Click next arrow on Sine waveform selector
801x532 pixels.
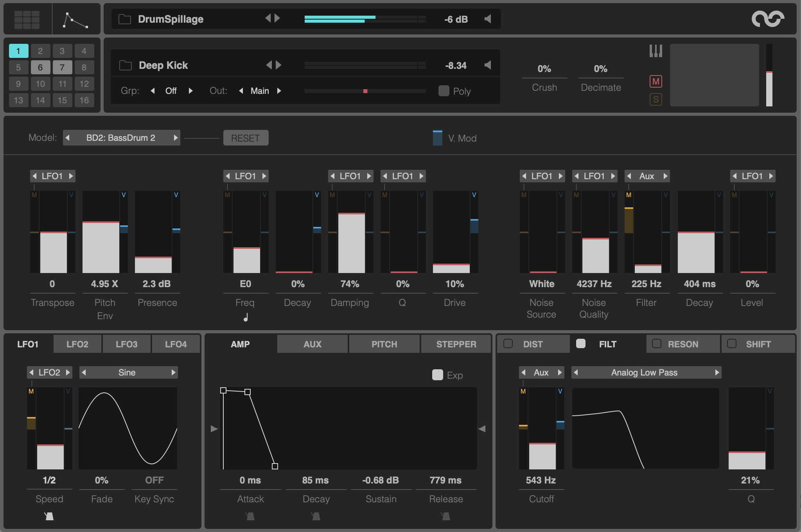[173, 372]
